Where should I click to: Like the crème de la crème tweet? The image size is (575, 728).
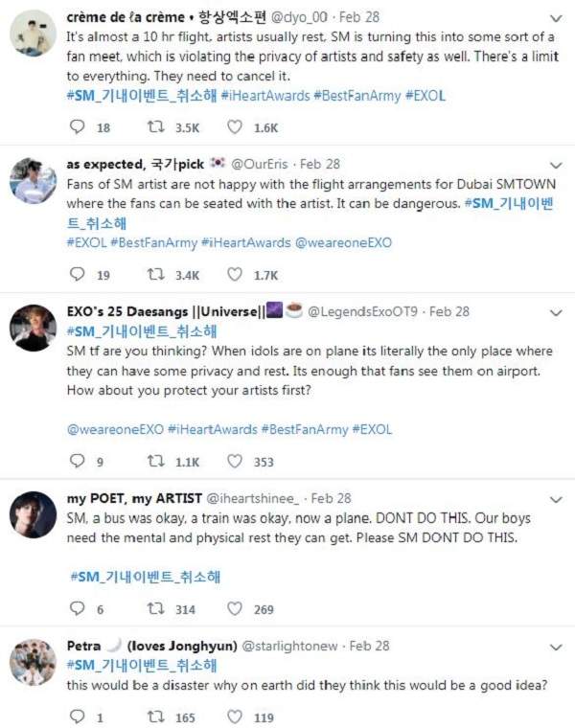click(x=235, y=127)
